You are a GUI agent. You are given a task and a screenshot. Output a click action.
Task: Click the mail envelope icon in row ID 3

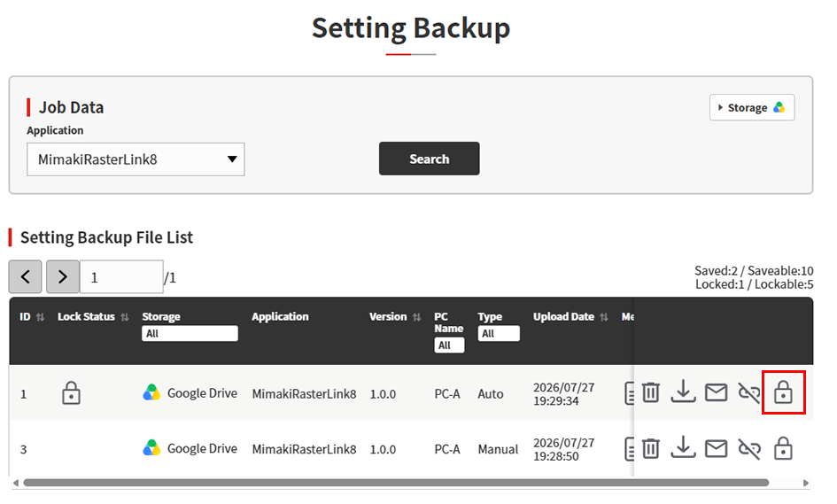coord(716,448)
